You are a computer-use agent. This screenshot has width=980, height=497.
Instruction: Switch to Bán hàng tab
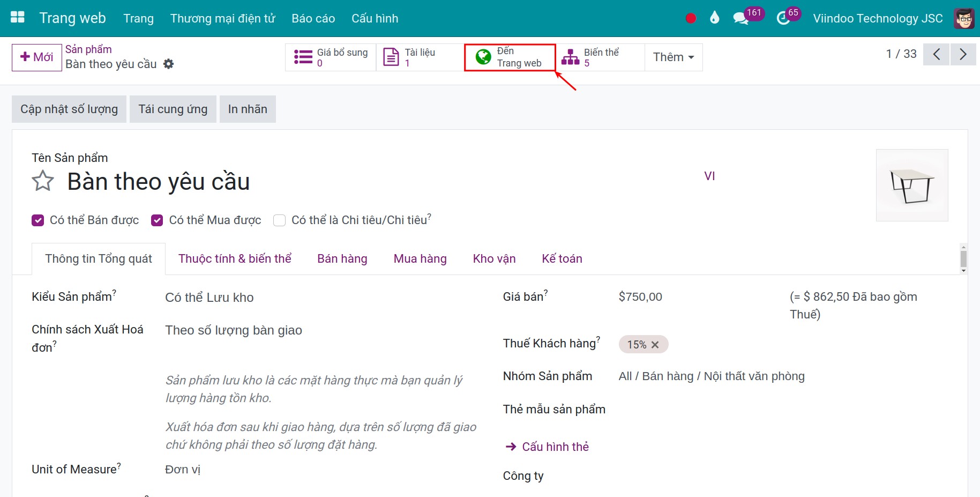342,259
